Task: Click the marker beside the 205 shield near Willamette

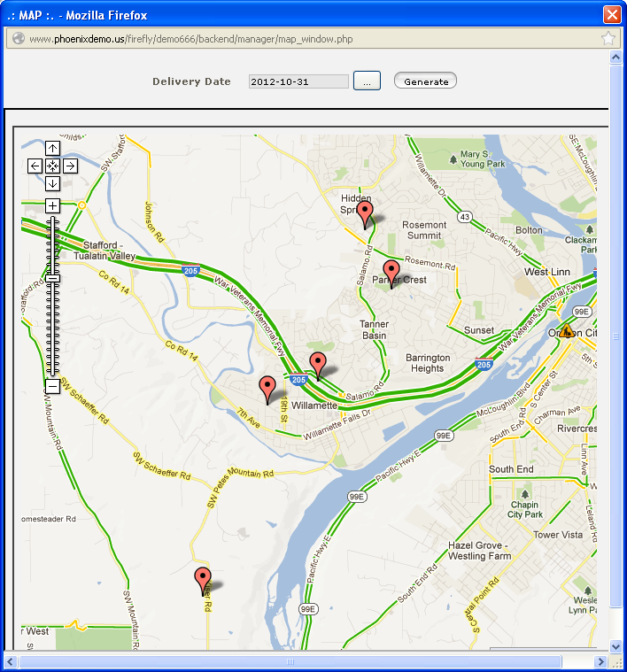Action: pos(318,366)
